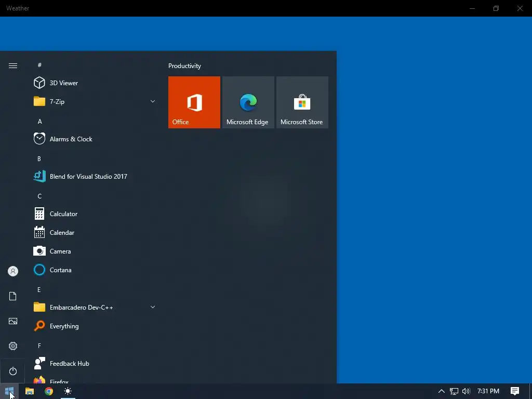Open the network status tray icon
Screen dimensions: 532x399
pyautogui.click(x=454, y=391)
